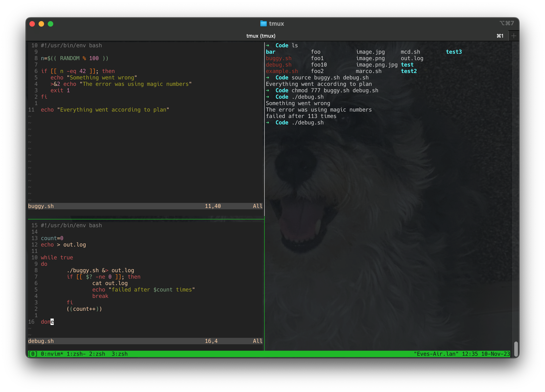Click the buggy.sh vim status line
Viewport: 545px width, 392px height.
41,206
